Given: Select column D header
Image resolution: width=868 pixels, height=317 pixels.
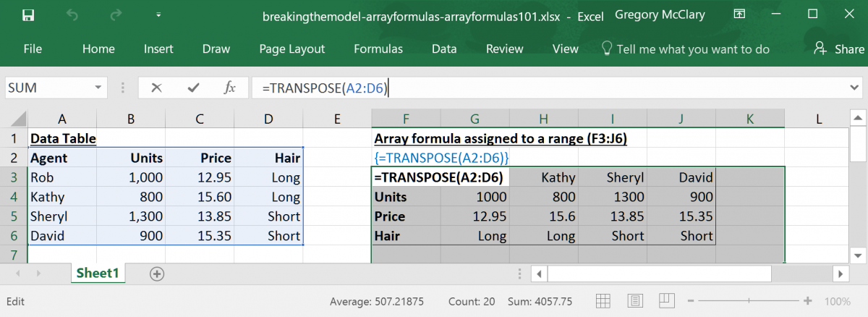Looking at the screenshot, I should [268, 119].
